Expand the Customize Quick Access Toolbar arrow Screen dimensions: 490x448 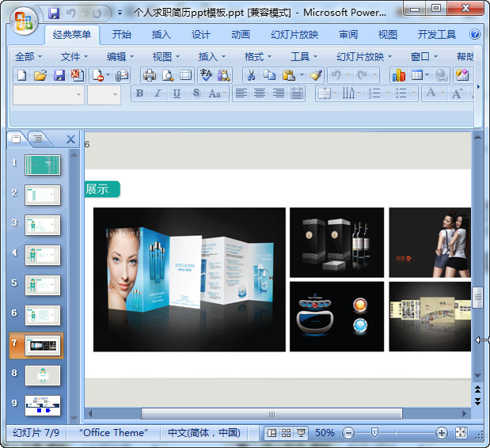(120, 13)
